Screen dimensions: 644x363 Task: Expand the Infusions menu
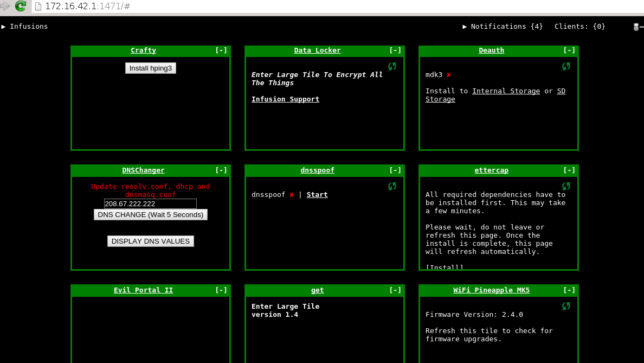tap(24, 26)
